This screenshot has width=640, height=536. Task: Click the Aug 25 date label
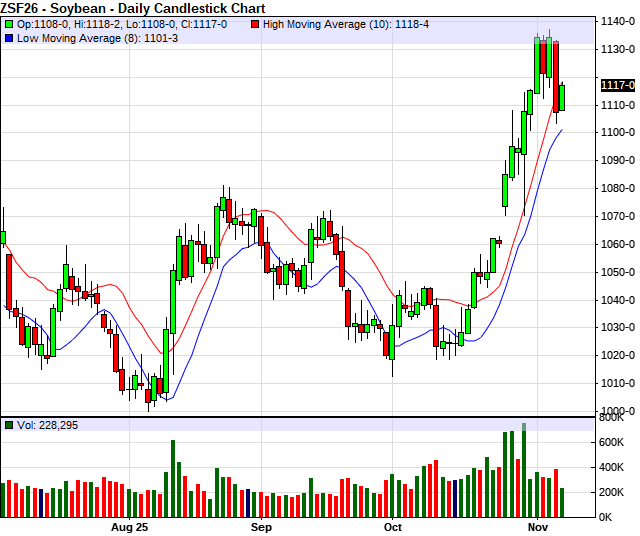(129, 526)
